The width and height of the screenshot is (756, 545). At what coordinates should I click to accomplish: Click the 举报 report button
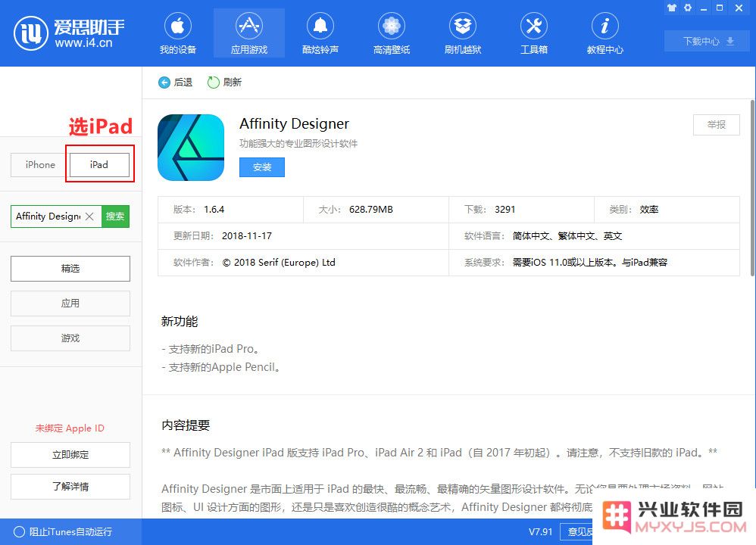click(x=716, y=125)
